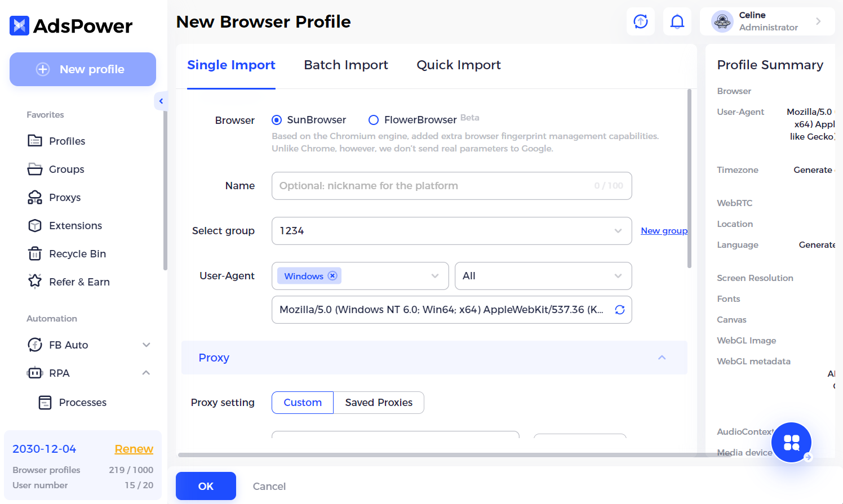Click the Groups sidebar label
This screenshot has height=504, width=843.
[66, 169]
